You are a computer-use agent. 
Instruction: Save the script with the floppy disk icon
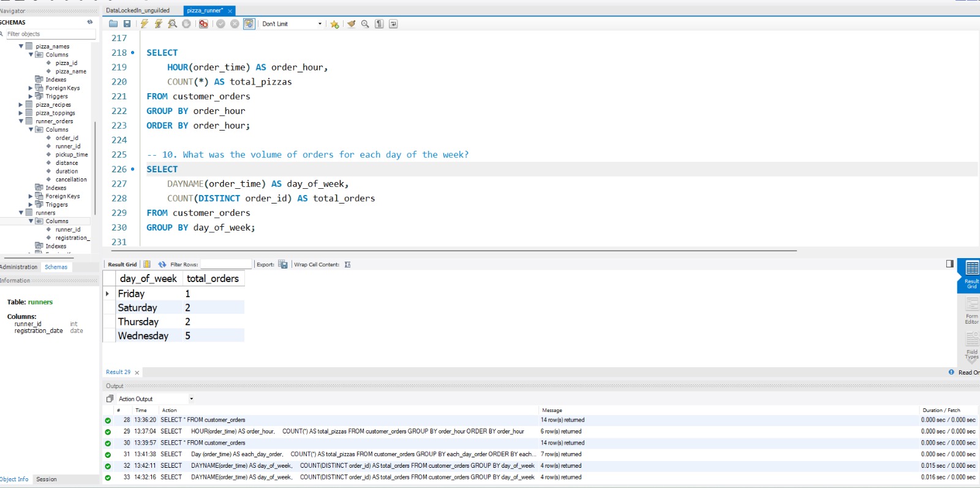point(127,24)
